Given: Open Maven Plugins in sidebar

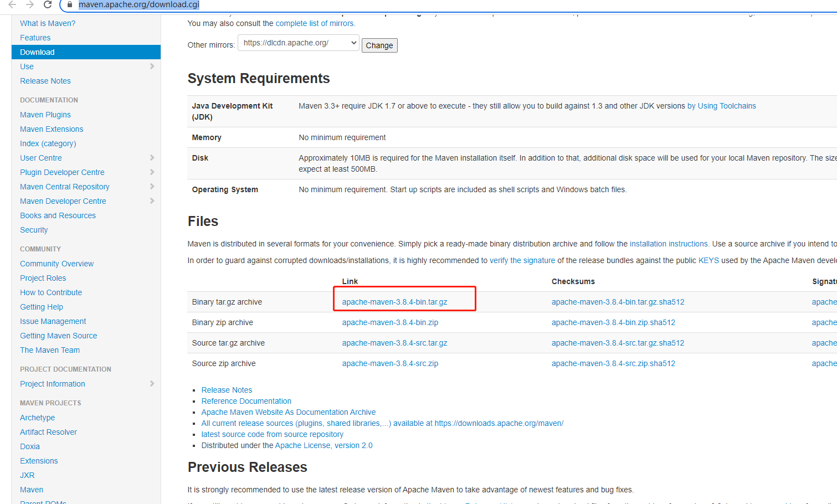Looking at the screenshot, I should (x=45, y=115).
